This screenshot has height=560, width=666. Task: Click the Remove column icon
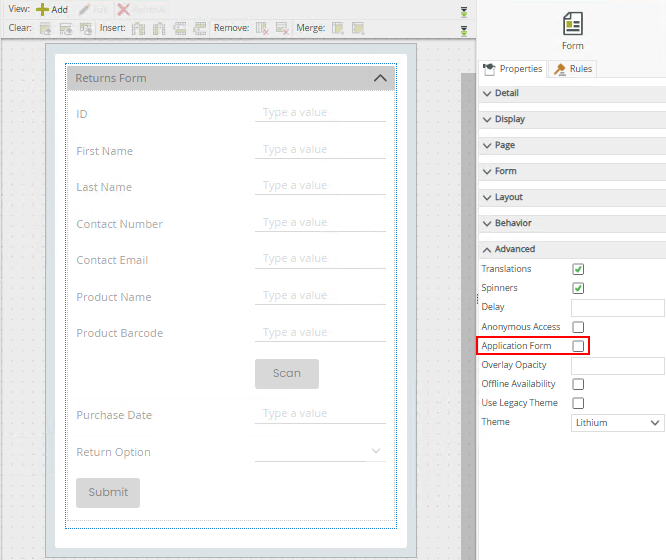tap(262, 28)
